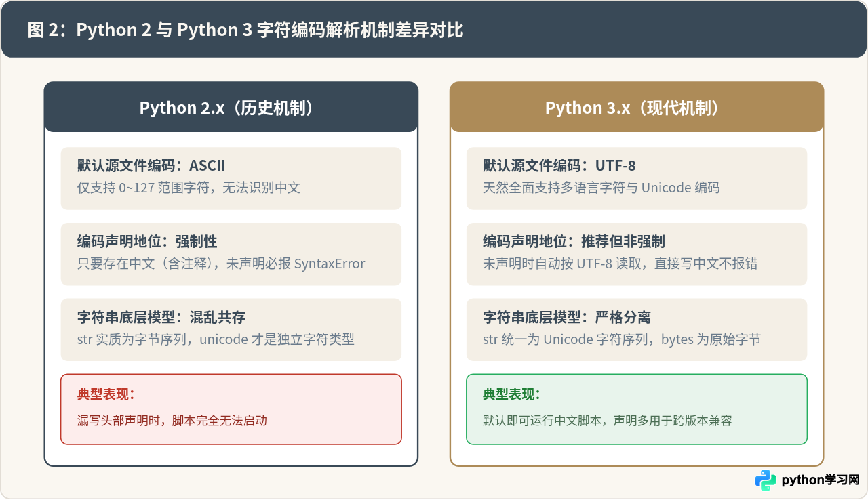Select the "Python 3.x（现代机制）" column header
This screenshot has height=500, width=868.
click(x=637, y=108)
